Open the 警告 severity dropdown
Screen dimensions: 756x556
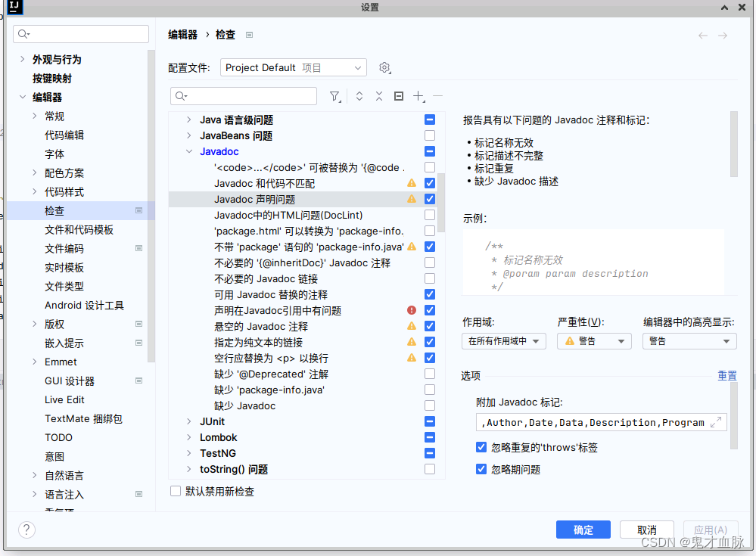tap(594, 341)
